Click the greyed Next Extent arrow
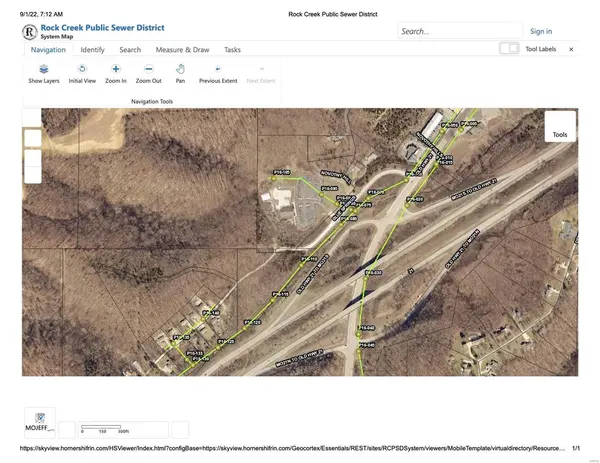This screenshot has width=600, height=463. point(261,74)
